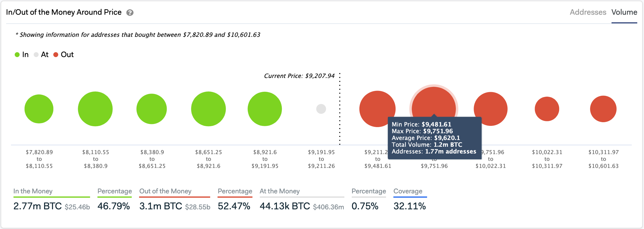Toggle the Out series via red legend marker
The height and width of the screenshot is (229, 644).
click(x=56, y=54)
